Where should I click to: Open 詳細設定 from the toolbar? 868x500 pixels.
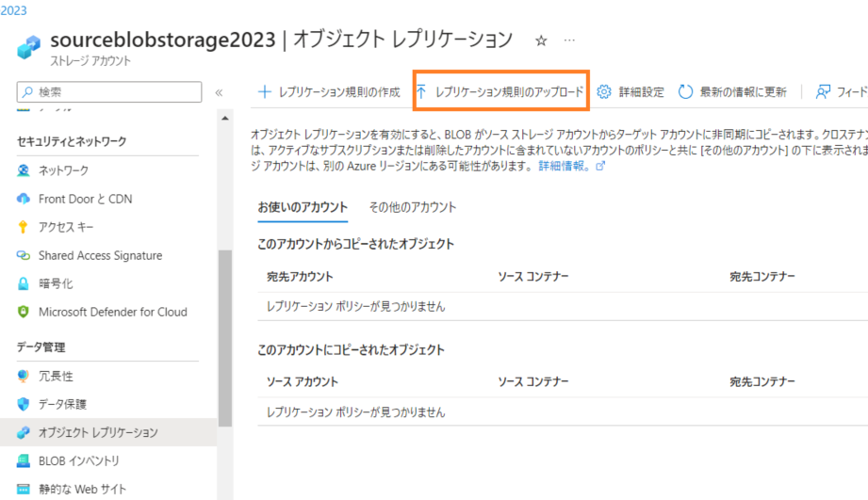(x=631, y=92)
